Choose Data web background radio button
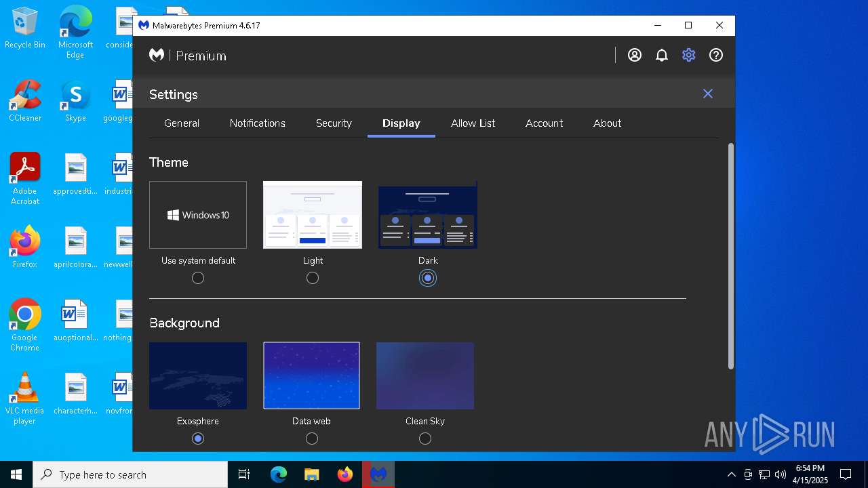Image resolution: width=868 pixels, height=488 pixels. pos(312,439)
